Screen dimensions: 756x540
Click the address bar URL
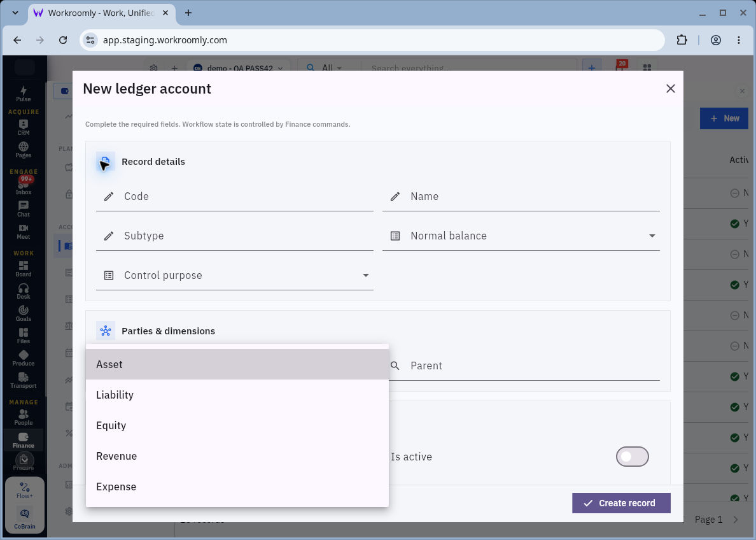pyautogui.click(x=165, y=40)
